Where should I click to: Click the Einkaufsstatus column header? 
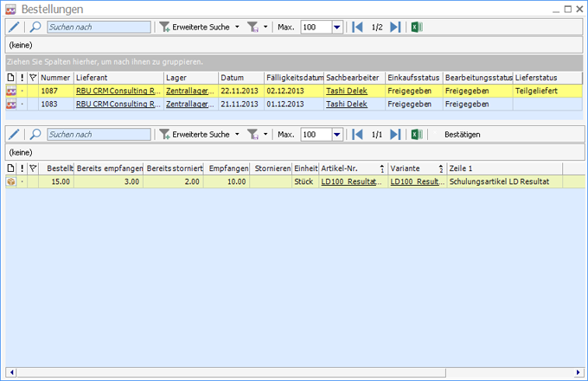coord(413,78)
